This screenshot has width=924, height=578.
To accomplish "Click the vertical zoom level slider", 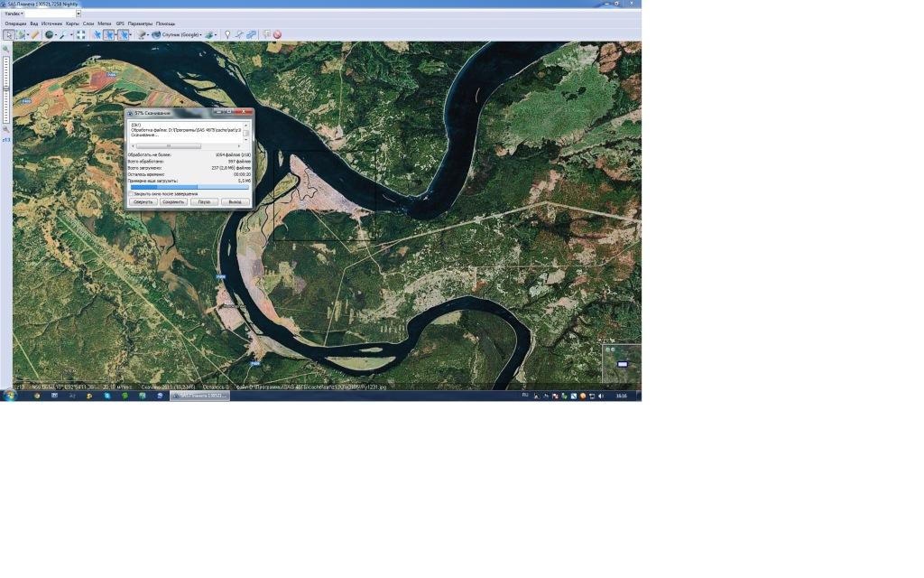I will [5, 90].
